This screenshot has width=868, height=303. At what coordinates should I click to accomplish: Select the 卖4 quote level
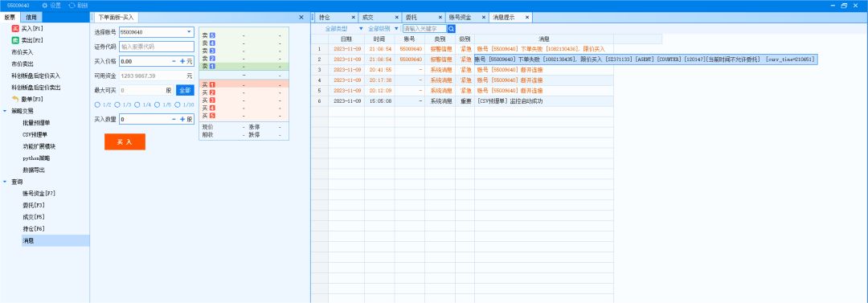click(x=244, y=43)
